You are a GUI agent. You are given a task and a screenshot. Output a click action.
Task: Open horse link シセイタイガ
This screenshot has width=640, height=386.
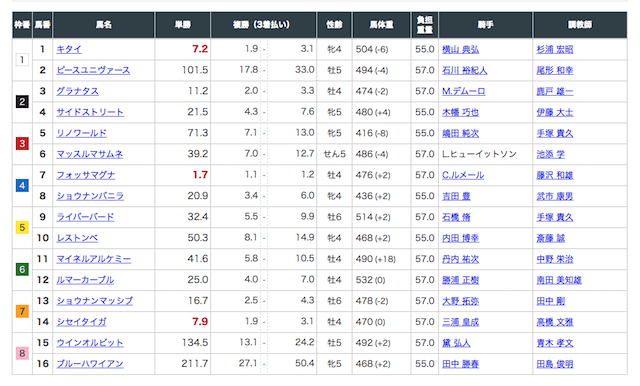(81, 322)
